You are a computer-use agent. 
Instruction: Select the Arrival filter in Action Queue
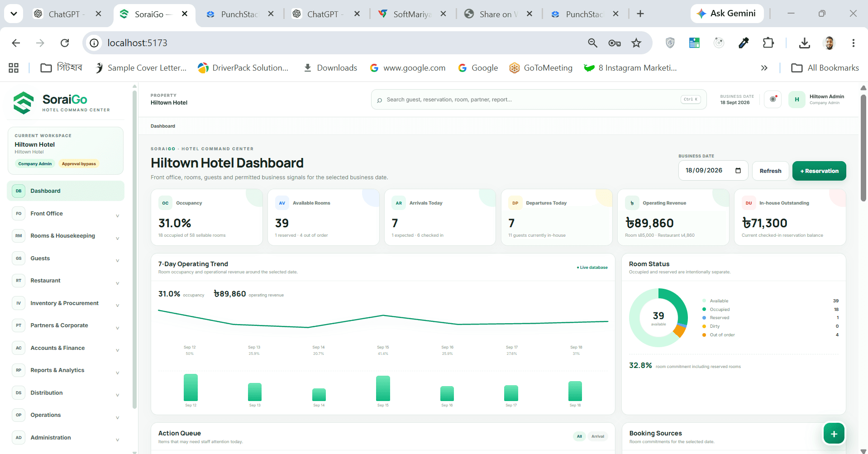597,436
